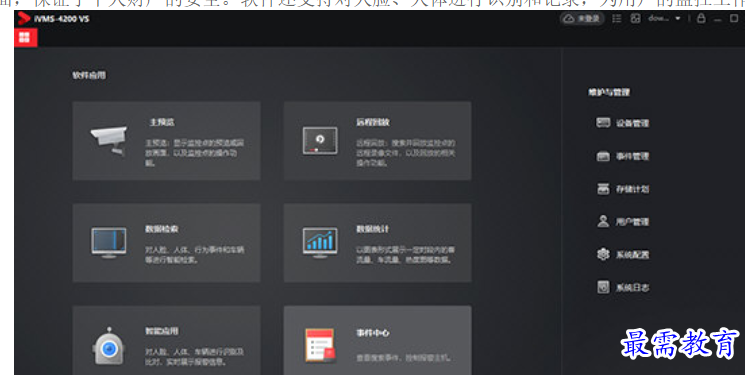Click the 软件应用 section heading

coord(89,75)
